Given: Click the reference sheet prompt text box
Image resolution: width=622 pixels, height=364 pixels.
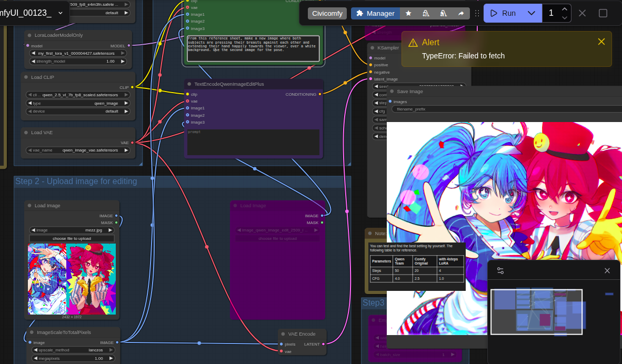Looking at the screenshot, I should coord(254,49).
